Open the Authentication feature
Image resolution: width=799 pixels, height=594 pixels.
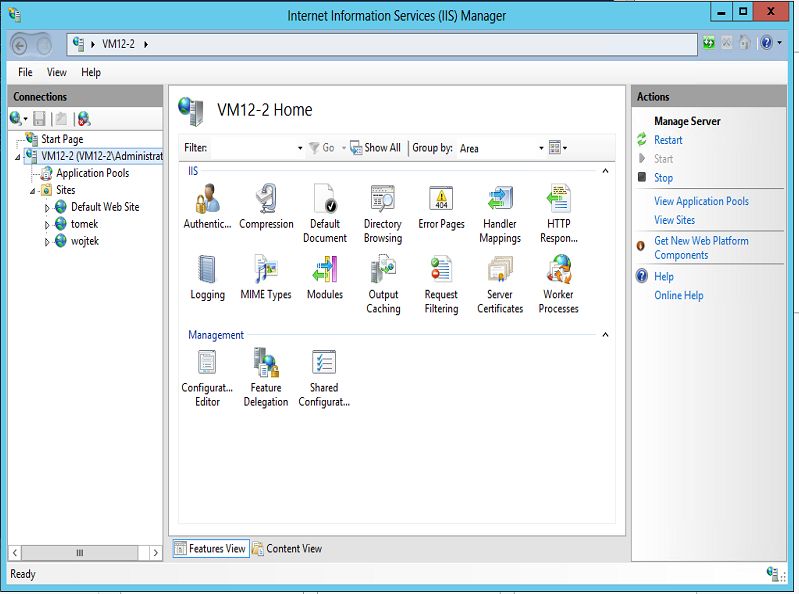tap(207, 206)
